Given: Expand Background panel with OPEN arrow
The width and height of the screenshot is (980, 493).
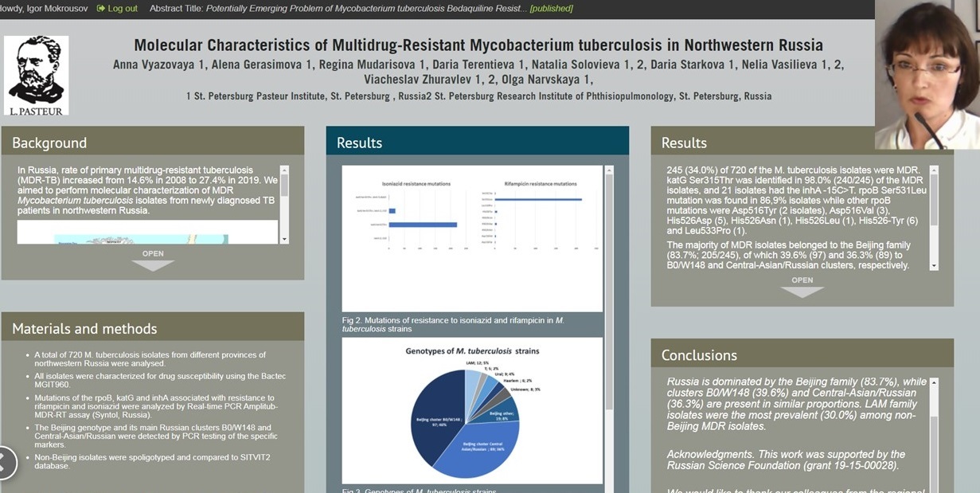Looking at the screenshot, I should pos(153,261).
